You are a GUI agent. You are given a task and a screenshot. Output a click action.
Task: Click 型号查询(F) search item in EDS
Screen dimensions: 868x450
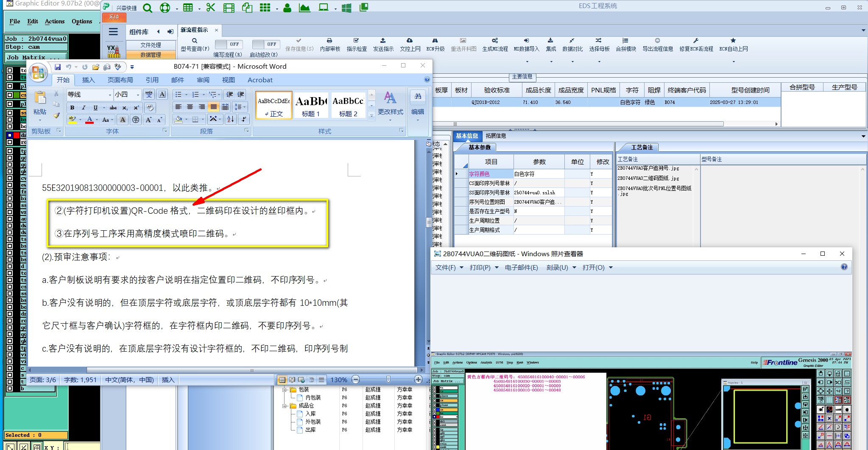point(195,45)
